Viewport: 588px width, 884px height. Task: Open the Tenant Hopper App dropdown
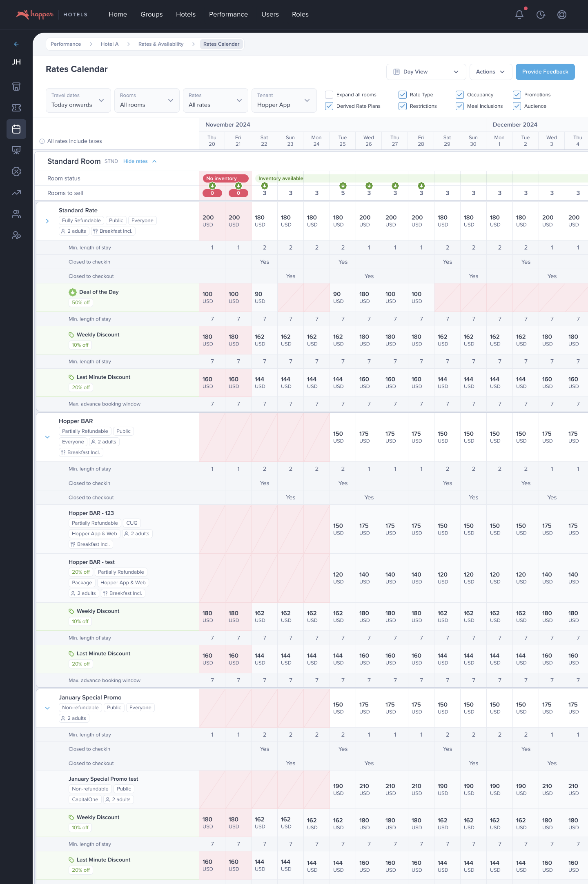click(284, 100)
